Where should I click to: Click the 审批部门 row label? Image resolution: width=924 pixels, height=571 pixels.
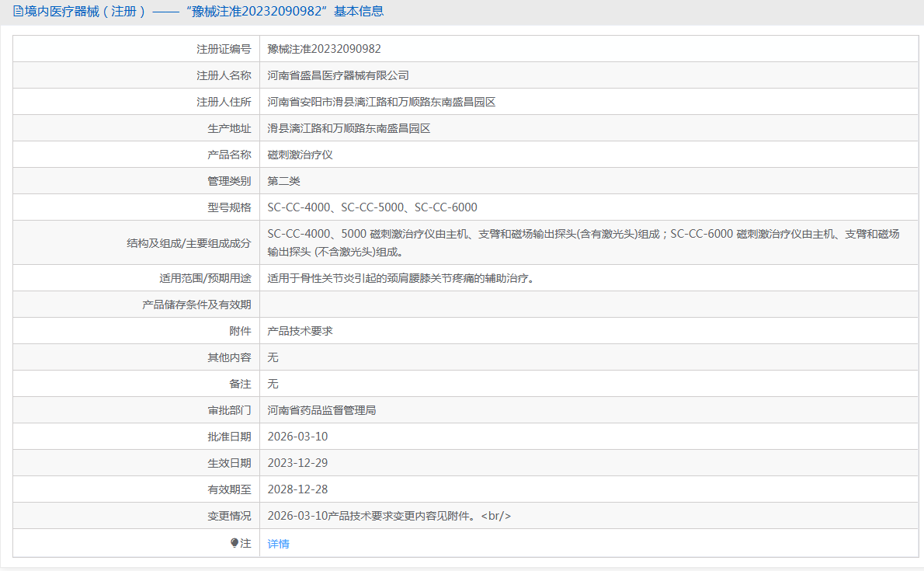[229, 410]
